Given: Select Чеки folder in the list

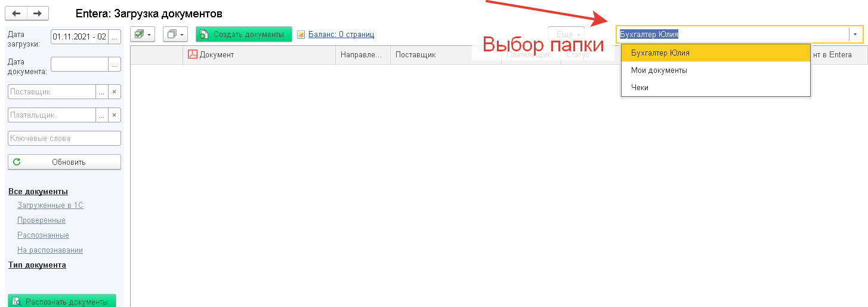Looking at the screenshot, I should 715,87.
